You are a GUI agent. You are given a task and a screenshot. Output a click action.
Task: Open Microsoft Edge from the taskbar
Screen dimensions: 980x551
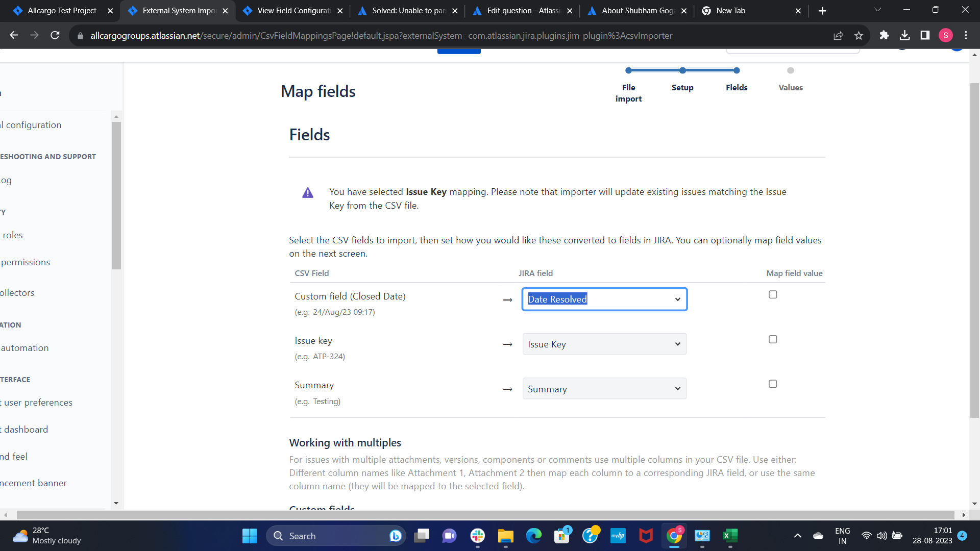[x=534, y=536]
